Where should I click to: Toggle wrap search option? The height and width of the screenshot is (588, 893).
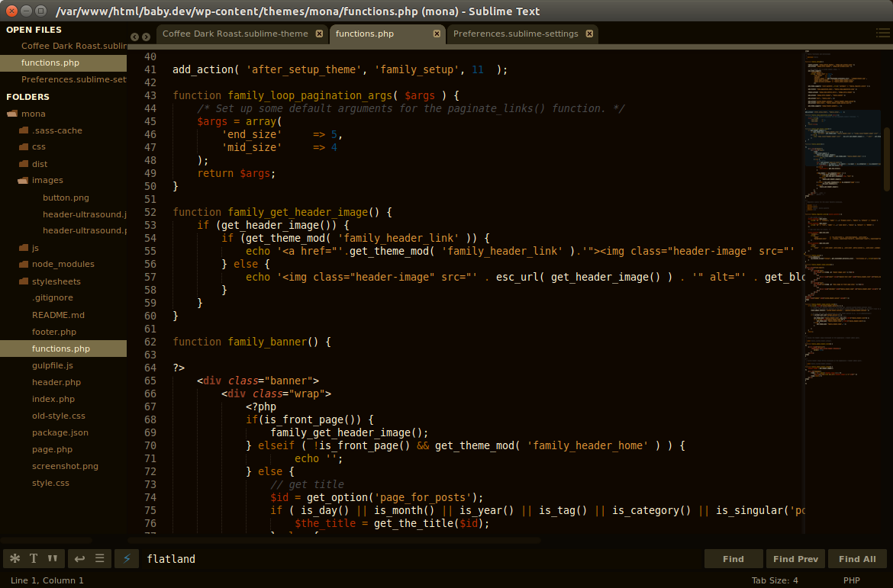[x=79, y=558]
